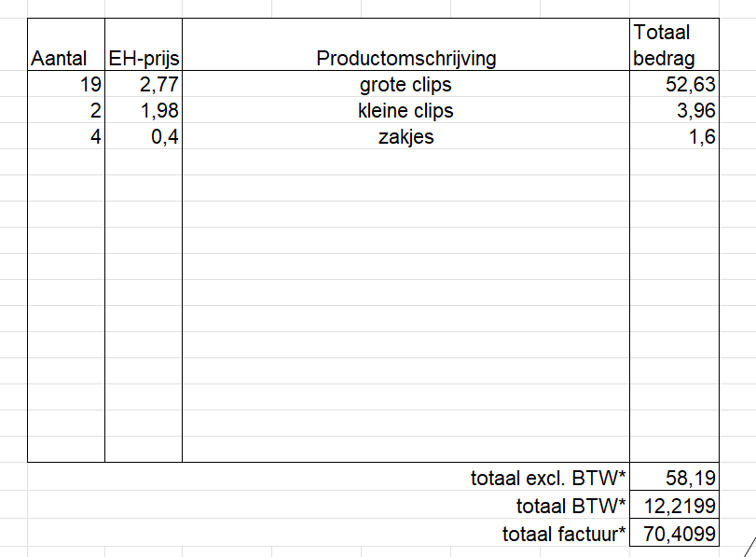The image size is (756, 557).
Task: Click the zakjes description cell
Action: point(405,136)
